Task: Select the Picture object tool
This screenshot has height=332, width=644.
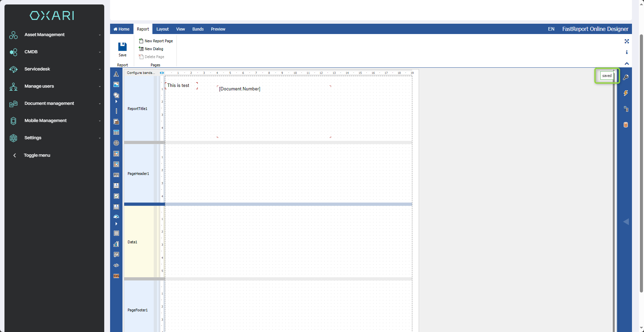Action: (x=116, y=85)
